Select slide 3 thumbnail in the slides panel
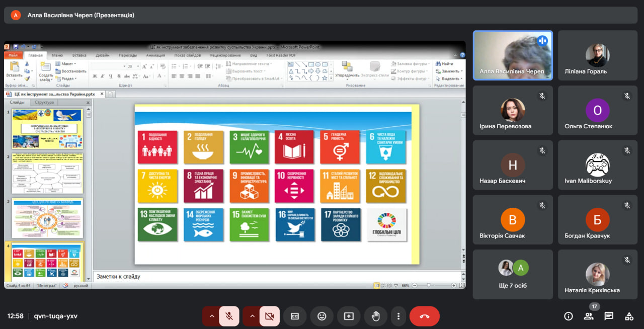 click(47, 218)
